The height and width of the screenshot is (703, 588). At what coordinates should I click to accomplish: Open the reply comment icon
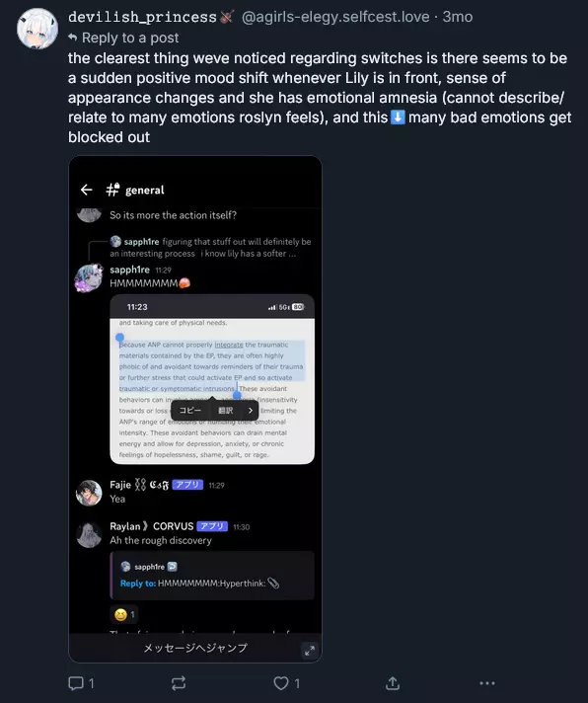pos(76,683)
